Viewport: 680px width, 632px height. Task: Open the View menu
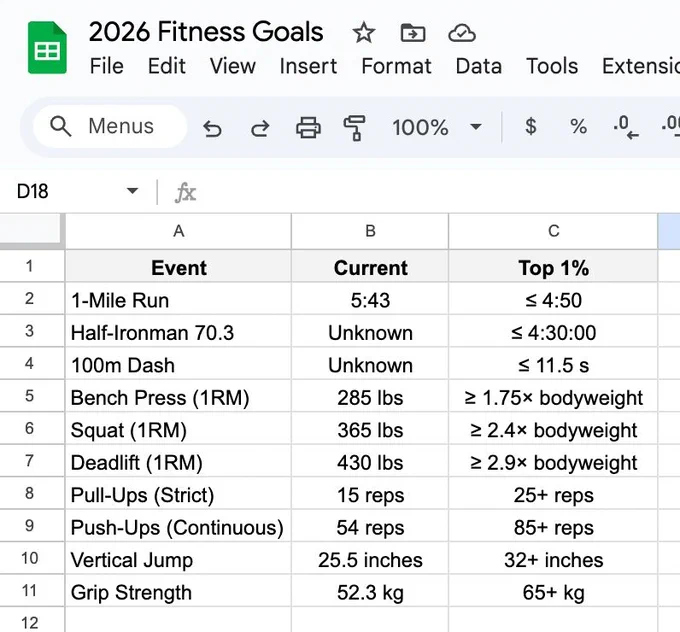tap(232, 66)
